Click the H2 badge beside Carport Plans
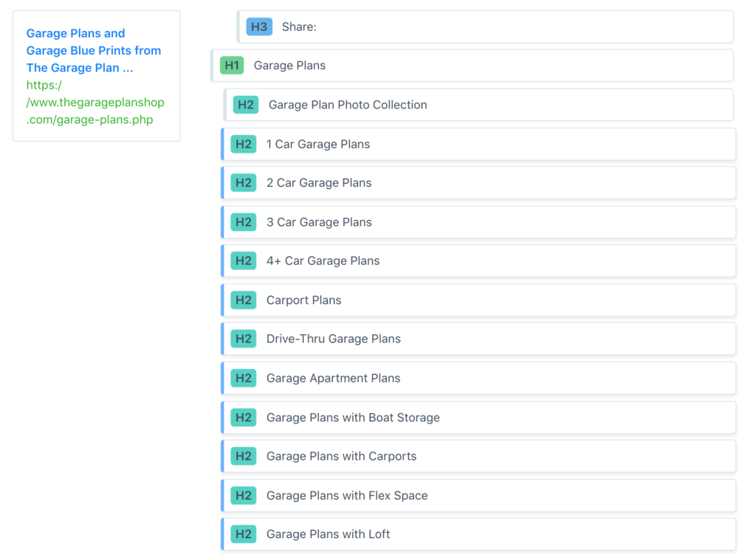 pos(244,300)
